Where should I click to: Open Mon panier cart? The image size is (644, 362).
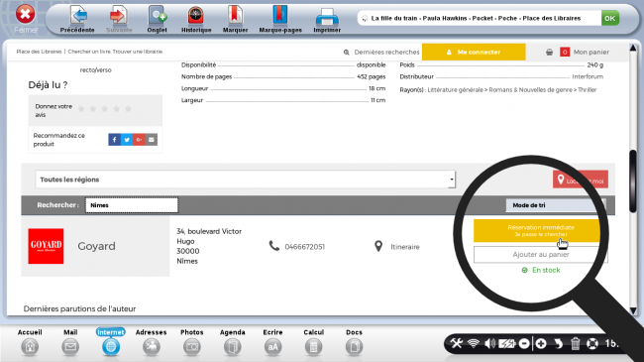(591, 53)
